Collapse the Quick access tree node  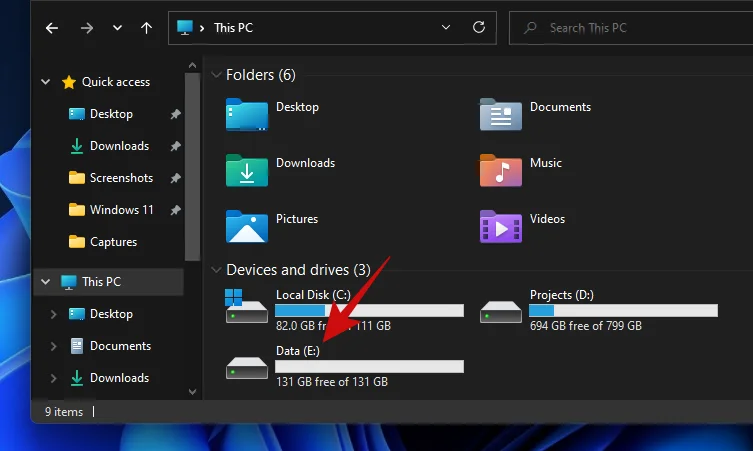[46, 82]
